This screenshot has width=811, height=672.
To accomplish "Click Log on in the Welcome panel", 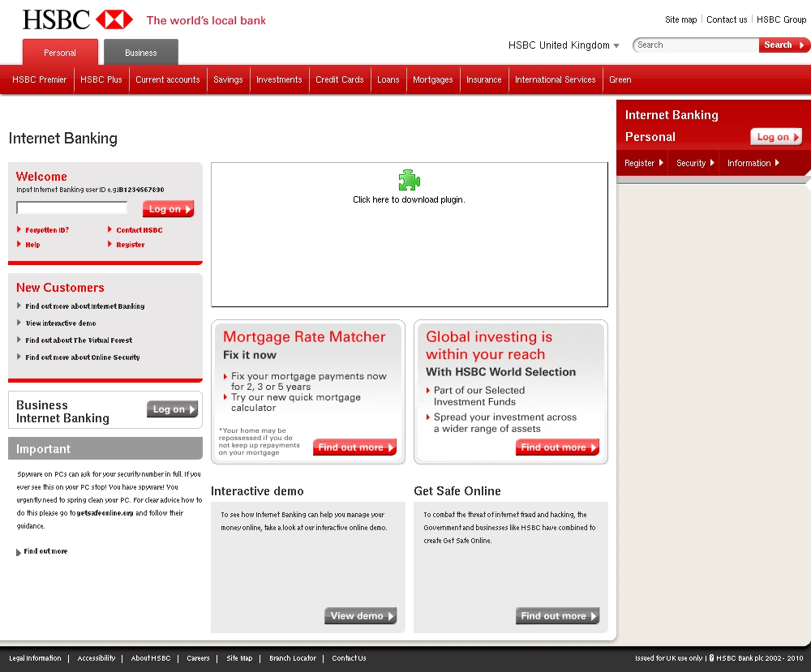I will [168, 209].
